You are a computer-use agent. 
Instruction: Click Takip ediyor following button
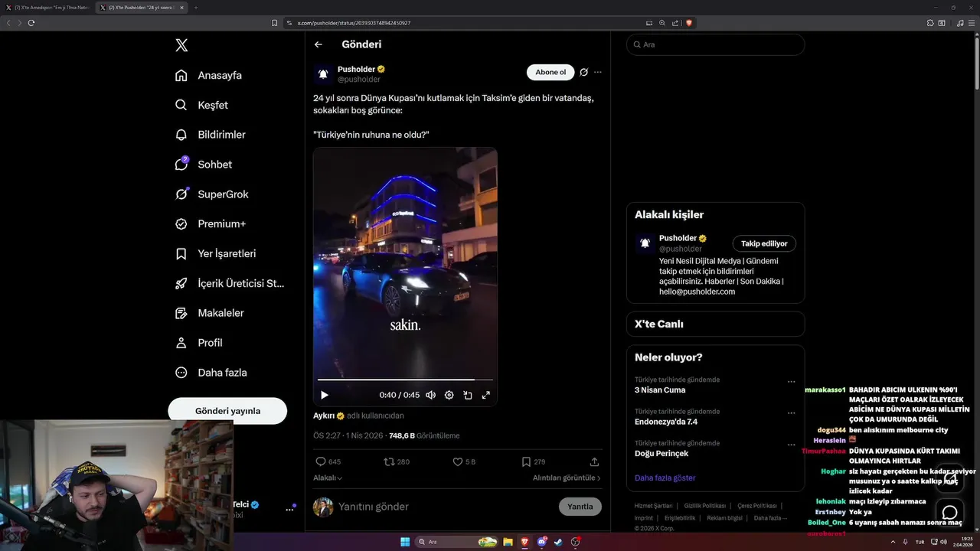point(764,243)
